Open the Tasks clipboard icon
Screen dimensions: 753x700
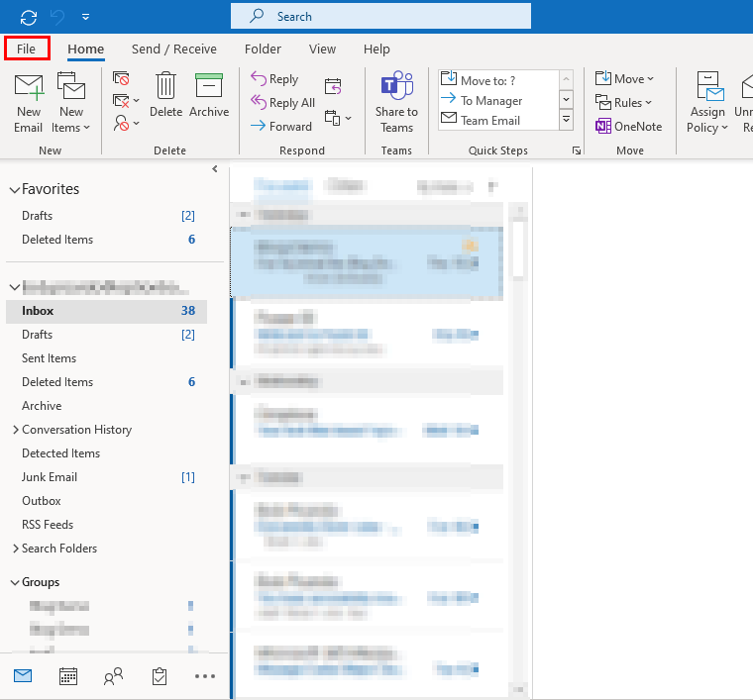coord(160,676)
